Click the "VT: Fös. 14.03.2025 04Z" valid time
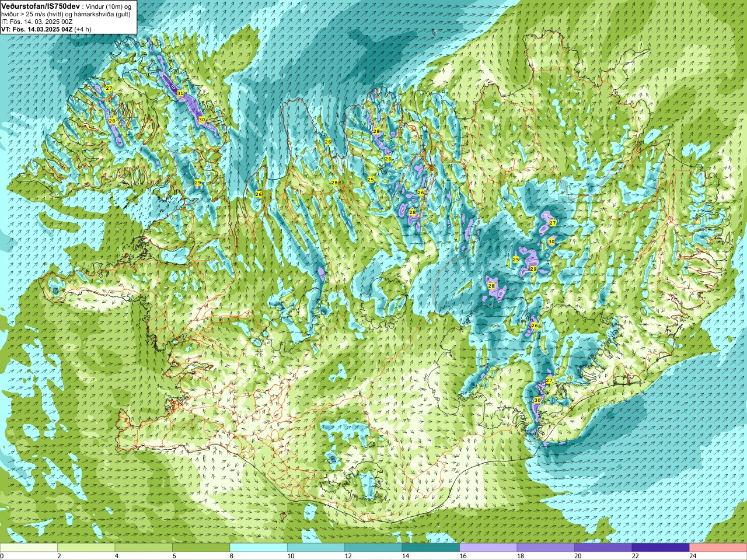747x560 pixels. pos(37,29)
